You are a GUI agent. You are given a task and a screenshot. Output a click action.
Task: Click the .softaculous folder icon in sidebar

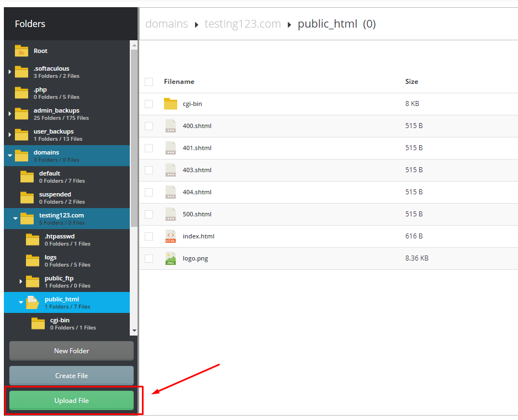tap(22, 72)
